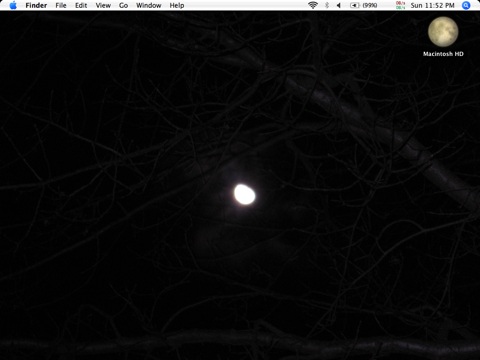Click the battery status icon

pyautogui.click(x=354, y=5)
